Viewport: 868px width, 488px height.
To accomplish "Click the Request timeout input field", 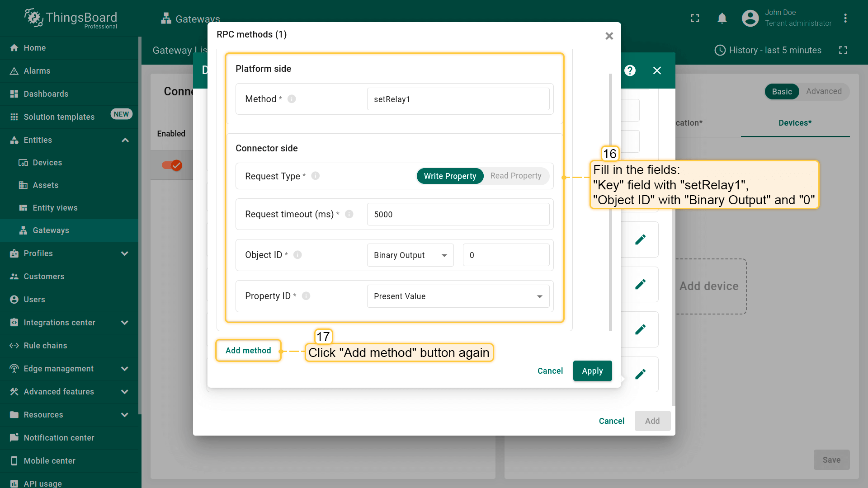I will [x=458, y=215].
